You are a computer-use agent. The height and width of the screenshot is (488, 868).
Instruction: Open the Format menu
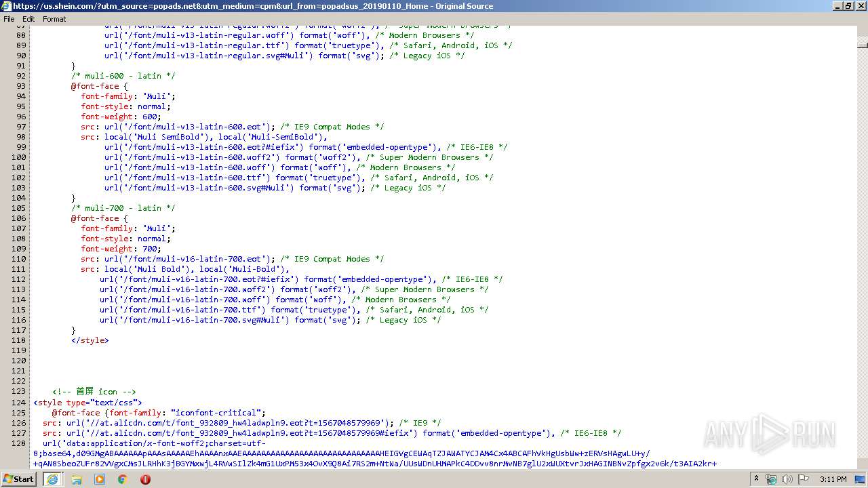click(54, 19)
